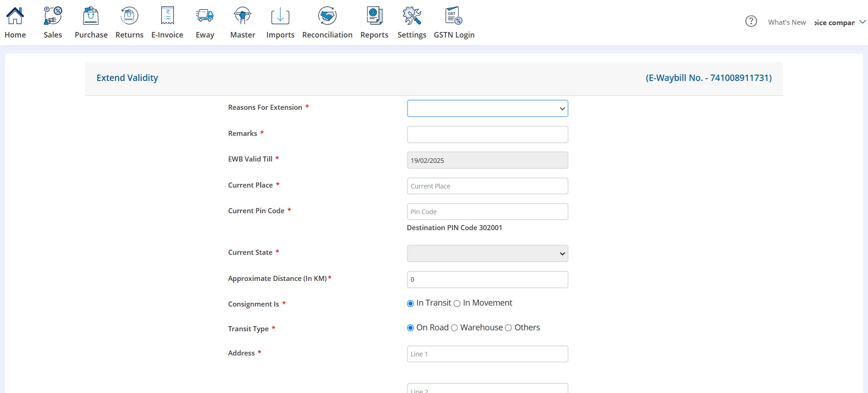This screenshot has height=393, width=868.
Task: Expand company name account dropdown chevron
Action: (863, 22)
